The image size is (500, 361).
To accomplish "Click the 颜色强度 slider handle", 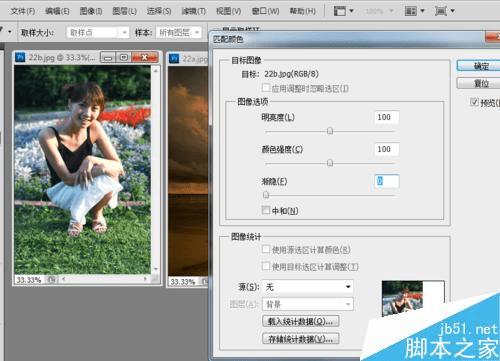I will pyautogui.click(x=330, y=163).
